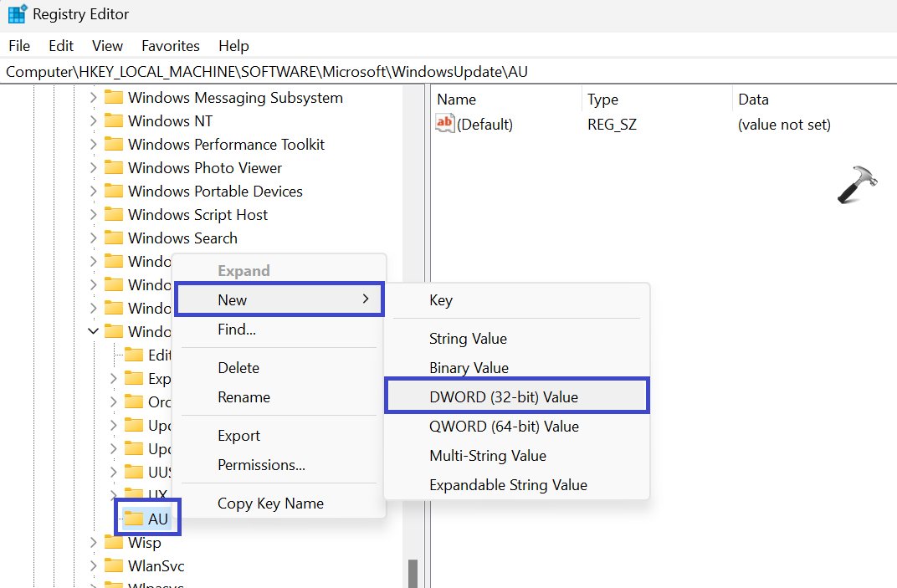Expand the Windows Script Host key
This screenshot has height=588, width=897.
pos(93,215)
